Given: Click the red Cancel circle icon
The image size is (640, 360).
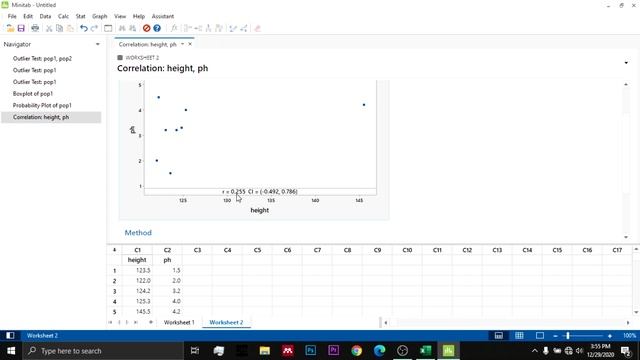Looking at the screenshot, I should [x=147, y=28].
